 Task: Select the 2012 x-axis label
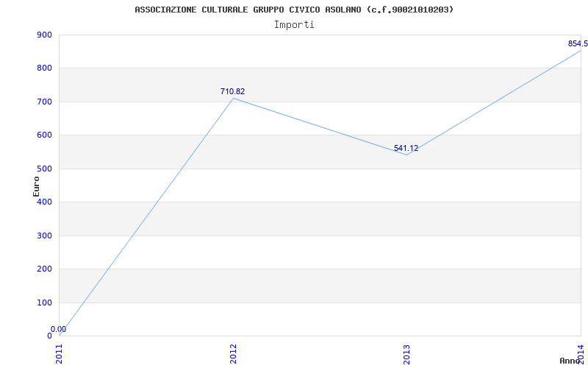pos(233,354)
